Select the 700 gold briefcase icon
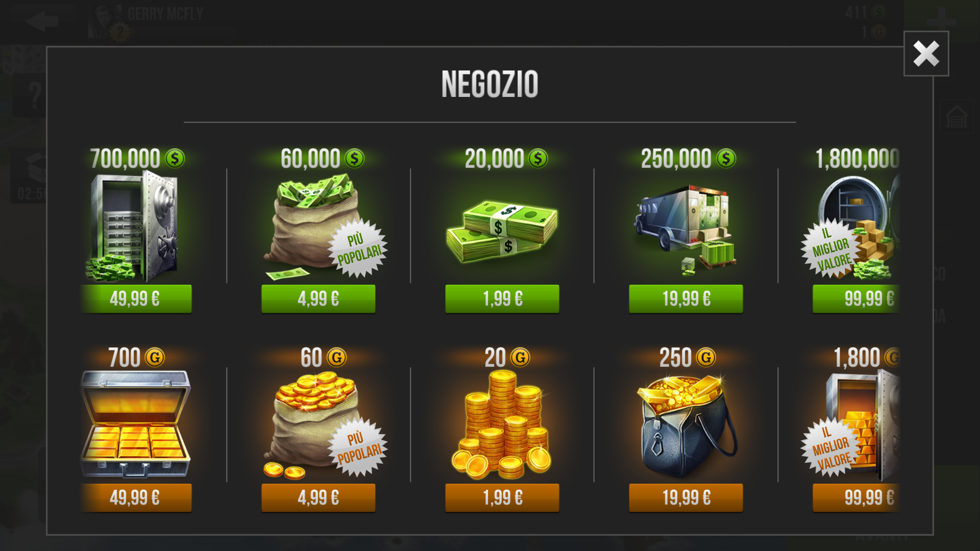 tap(135, 424)
